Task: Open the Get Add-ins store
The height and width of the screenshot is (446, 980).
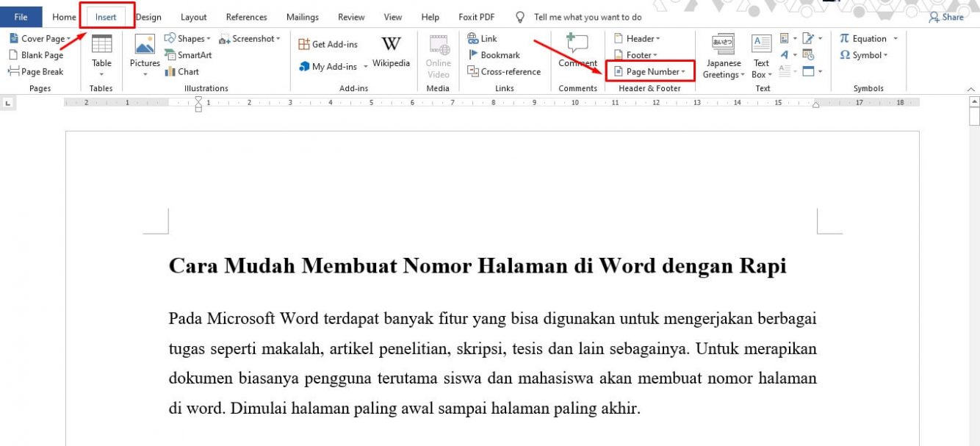Action: click(328, 44)
